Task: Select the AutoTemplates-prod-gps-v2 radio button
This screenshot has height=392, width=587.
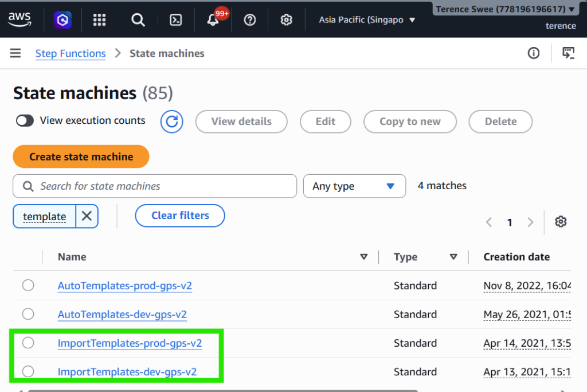Action: (28, 285)
